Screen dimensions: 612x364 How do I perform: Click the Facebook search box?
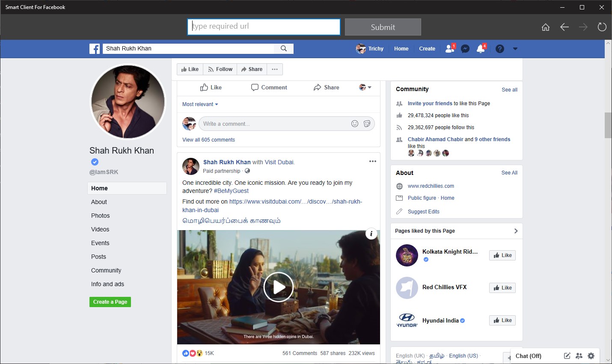[x=188, y=48]
